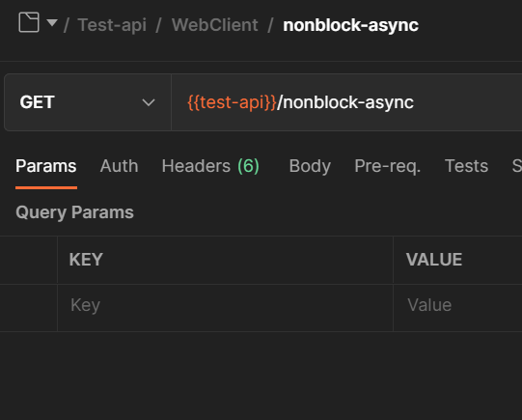The height and width of the screenshot is (420, 522).
Task: Switch to the Auth tab
Action: pyautogui.click(x=120, y=166)
